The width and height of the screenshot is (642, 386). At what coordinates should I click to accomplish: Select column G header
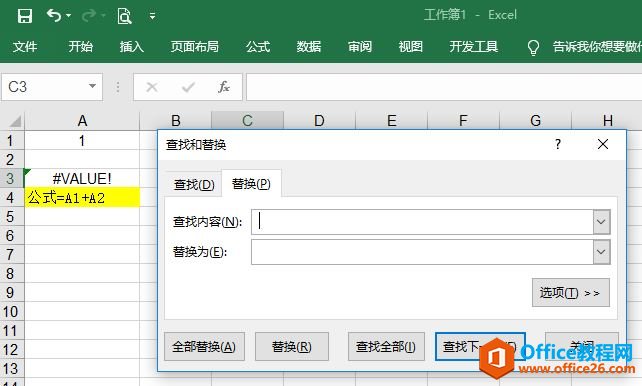pos(535,121)
